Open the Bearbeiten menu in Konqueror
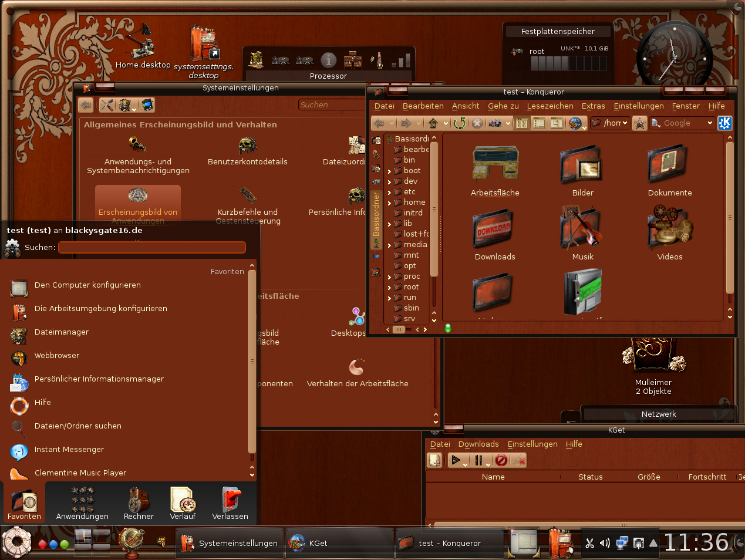The image size is (745, 560). (x=423, y=106)
